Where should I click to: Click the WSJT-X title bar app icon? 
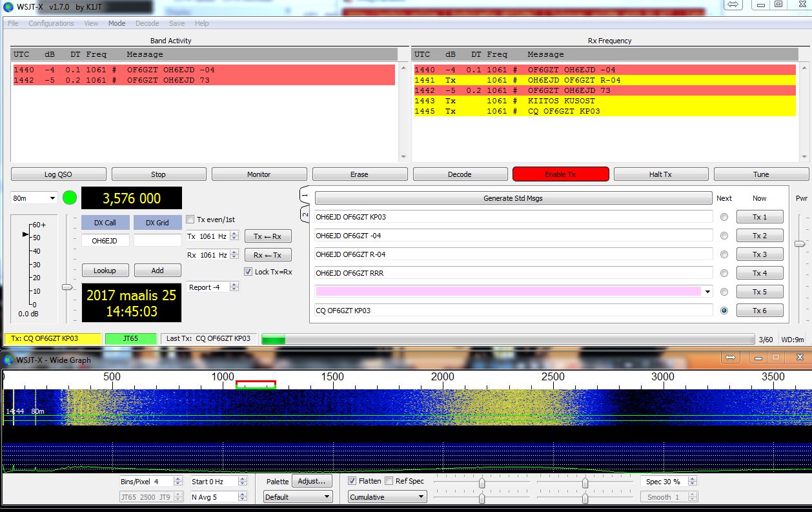[x=7, y=6]
